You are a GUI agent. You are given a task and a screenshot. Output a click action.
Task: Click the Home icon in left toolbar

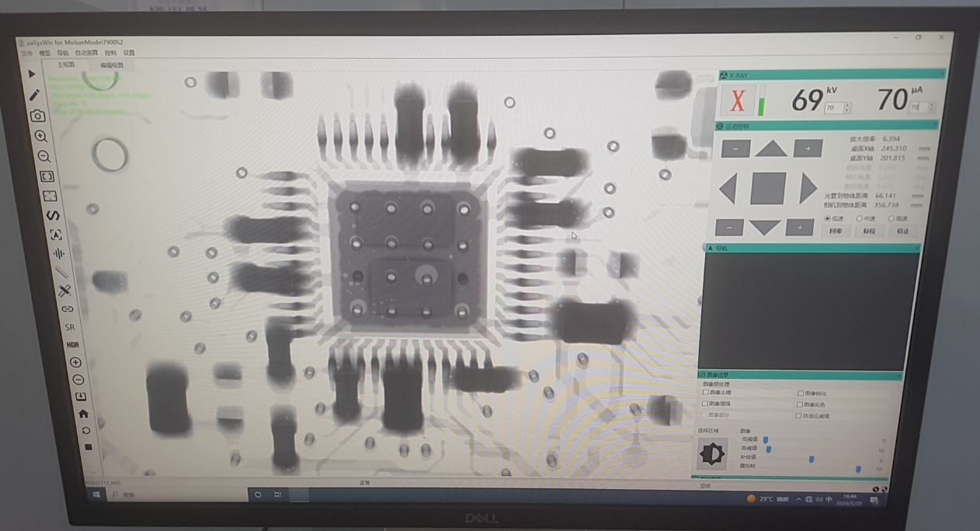(83, 414)
